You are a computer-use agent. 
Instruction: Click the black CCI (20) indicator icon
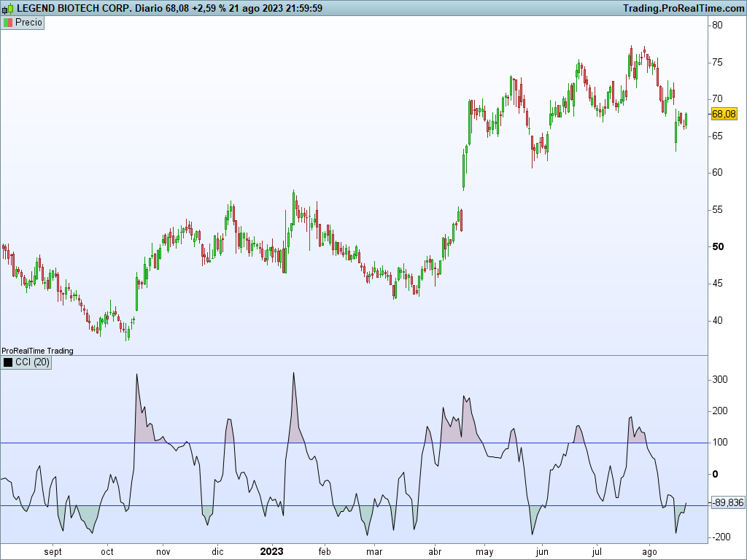coord(7,362)
